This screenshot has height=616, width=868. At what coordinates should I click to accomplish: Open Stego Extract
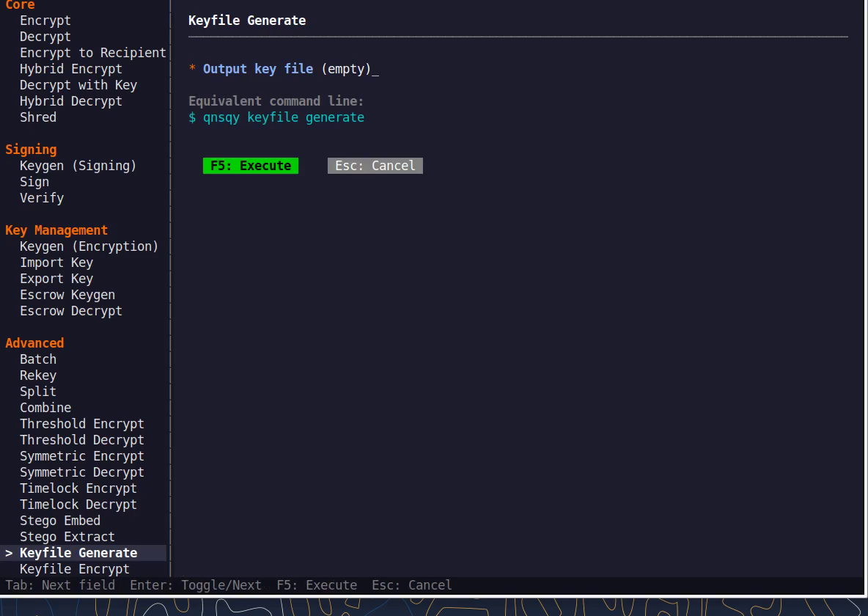(67, 536)
